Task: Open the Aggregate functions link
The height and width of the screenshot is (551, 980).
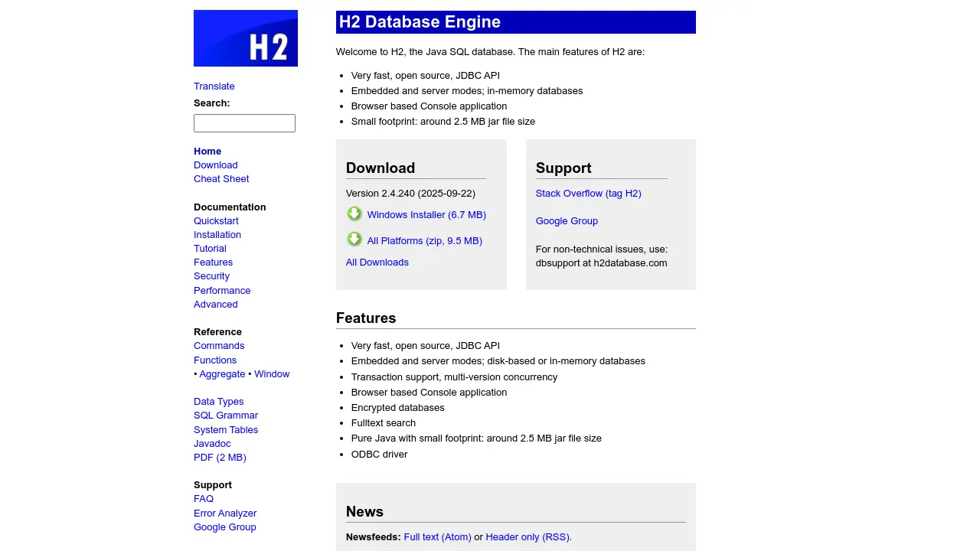Action: point(222,374)
